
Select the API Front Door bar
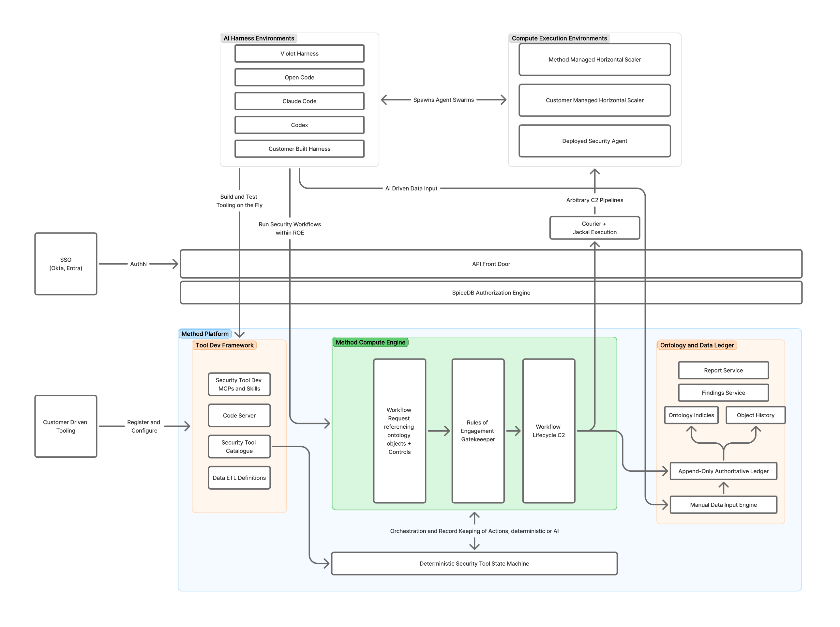click(x=491, y=264)
